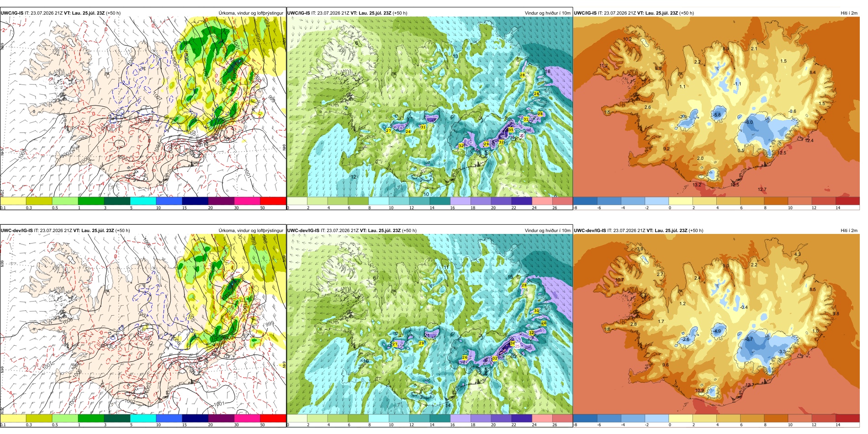Click the orange 8–10 swatch in UWC-dev/IG-IS temperature legend

pyautogui.click(x=776, y=418)
